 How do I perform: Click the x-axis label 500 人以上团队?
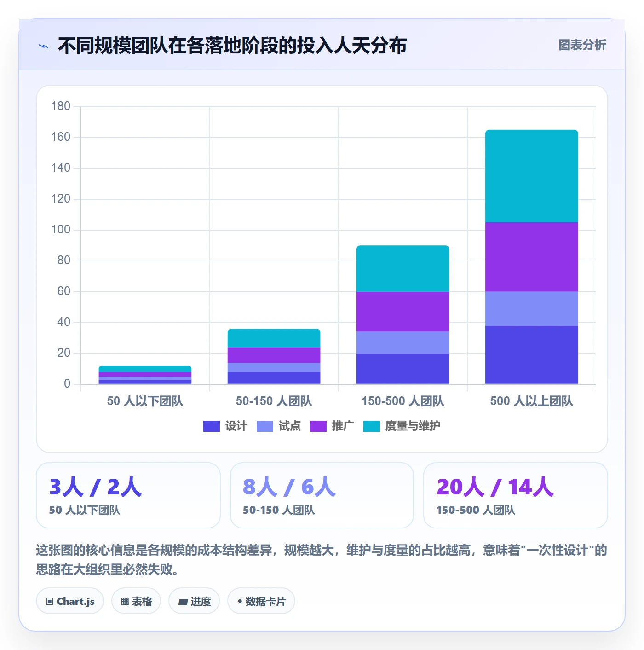(x=532, y=401)
